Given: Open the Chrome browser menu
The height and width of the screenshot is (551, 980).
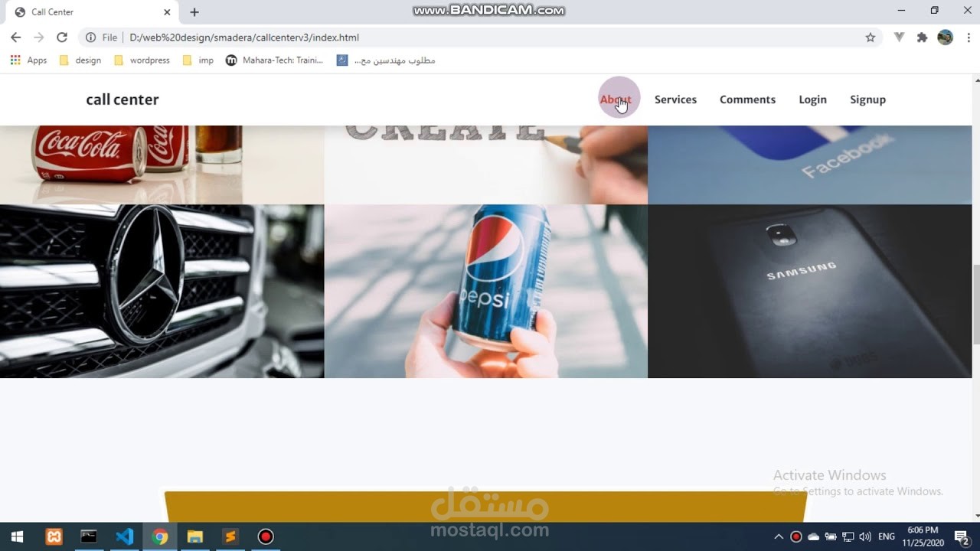Looking at the screenshot, I should point(967,37).
